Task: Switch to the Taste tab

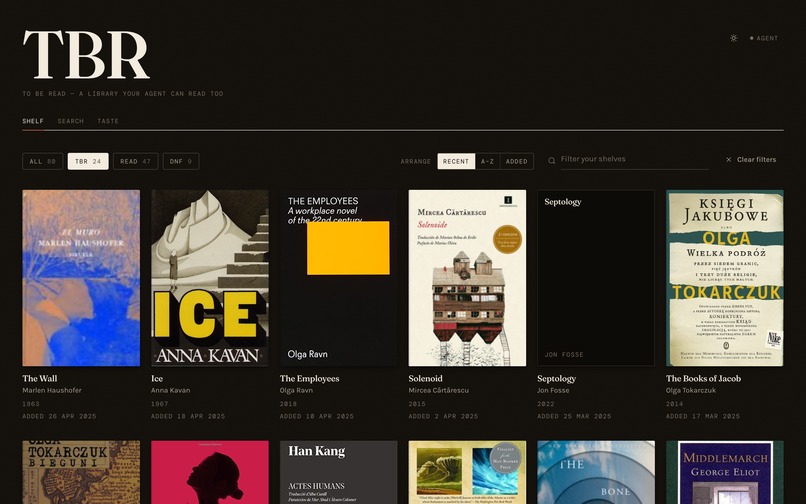Action: pos(108,121)
